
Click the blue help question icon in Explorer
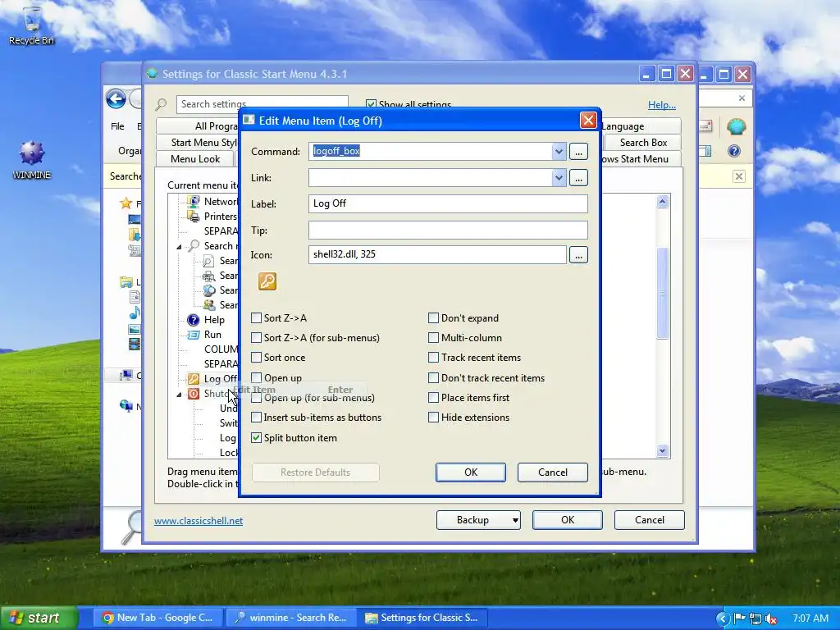[734, 152]
